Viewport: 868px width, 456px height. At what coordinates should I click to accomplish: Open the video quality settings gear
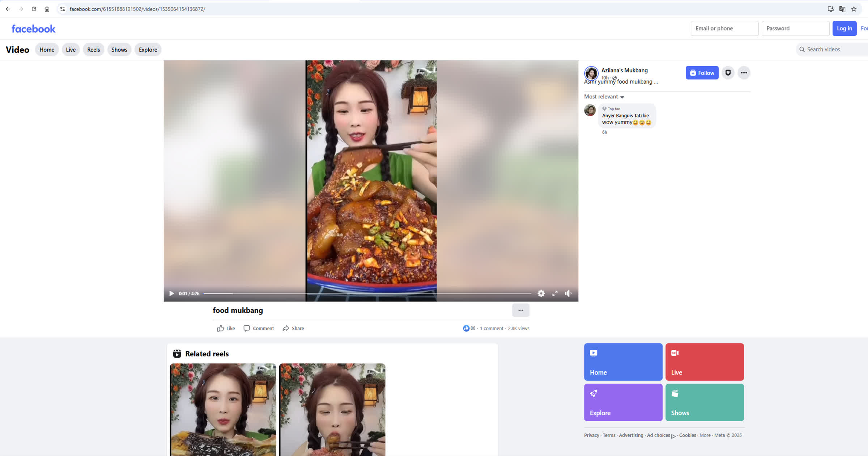click(x=541, y=293)
